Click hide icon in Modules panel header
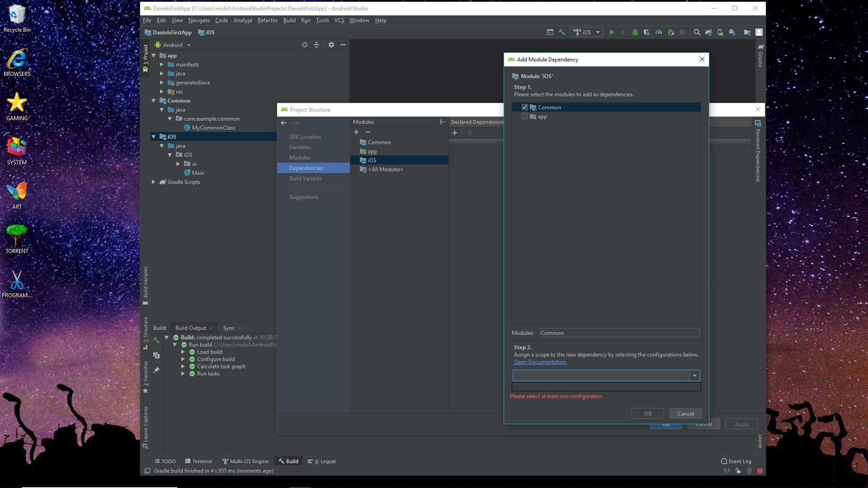Viewport: 868px width, 488px height. (x=443, y=122)
